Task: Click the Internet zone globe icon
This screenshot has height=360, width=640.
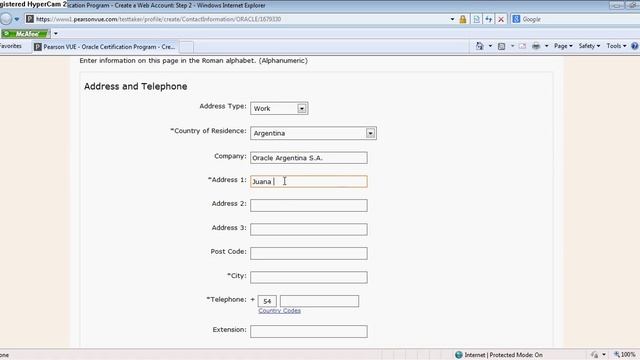Action: (x=459, y=355)
